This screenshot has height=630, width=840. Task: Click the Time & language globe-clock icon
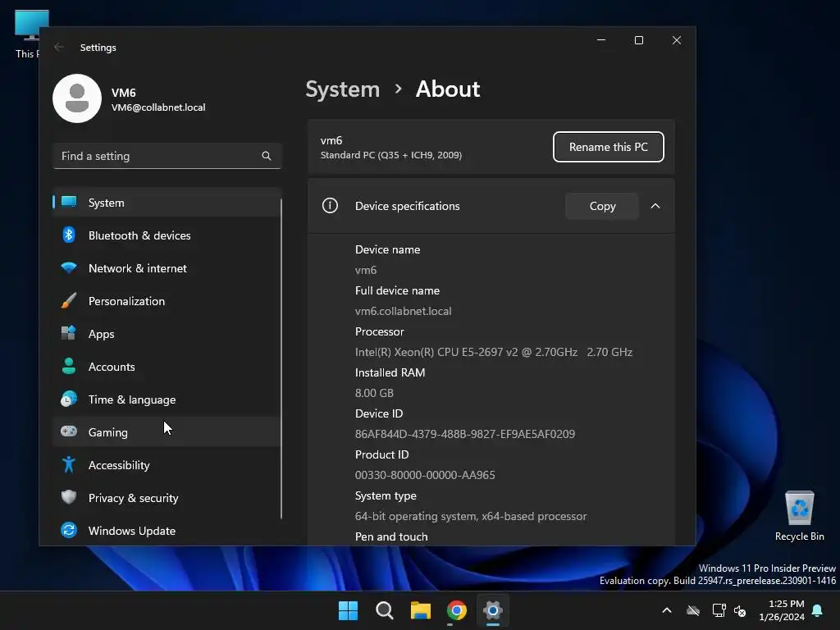click(x=69, y=399)
